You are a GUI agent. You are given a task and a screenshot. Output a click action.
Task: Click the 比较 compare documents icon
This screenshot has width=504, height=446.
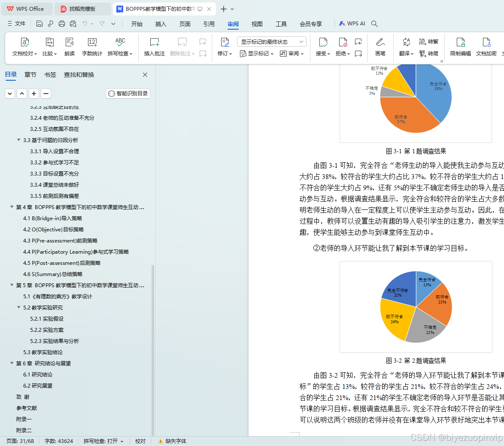(x=49, y=47)
